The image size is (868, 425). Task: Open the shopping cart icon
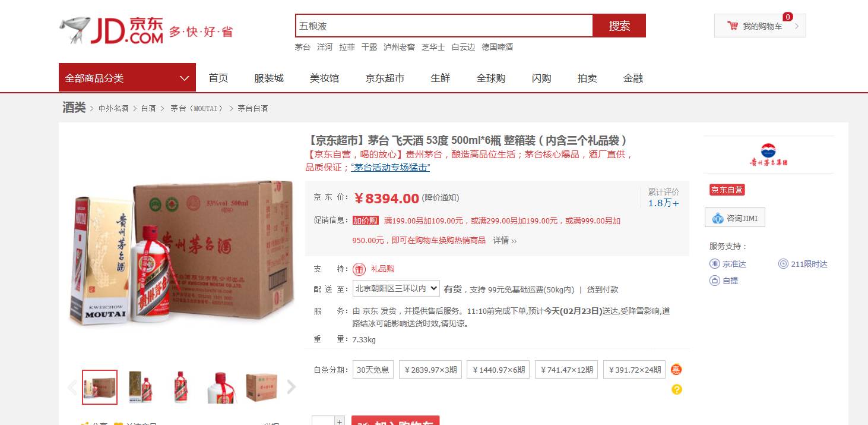[x=733, y=26]
